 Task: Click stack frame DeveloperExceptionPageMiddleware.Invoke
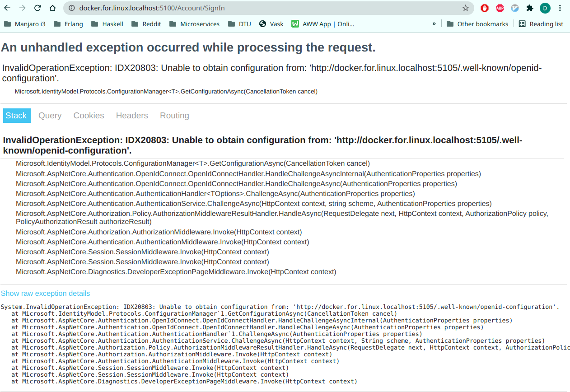[176, 272]
